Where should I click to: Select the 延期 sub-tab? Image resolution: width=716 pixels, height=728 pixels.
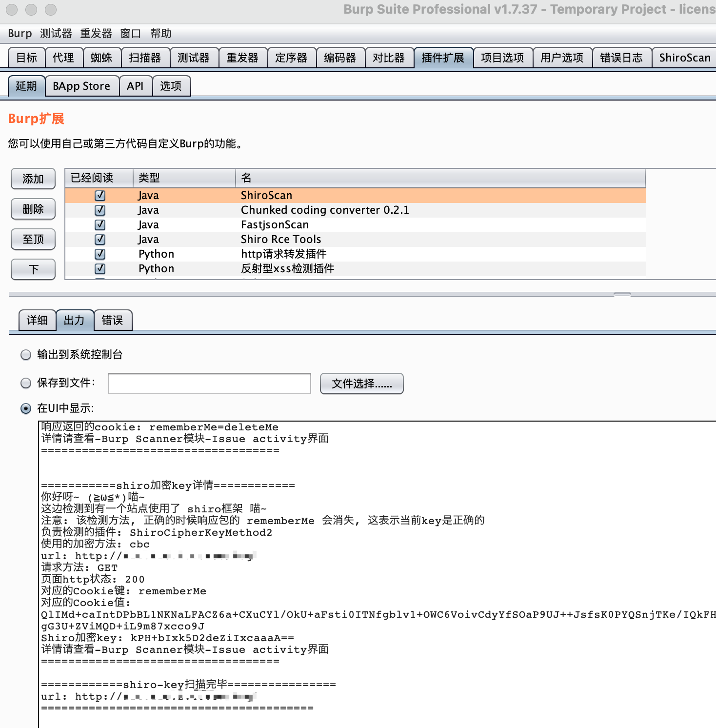coord(27,86)
